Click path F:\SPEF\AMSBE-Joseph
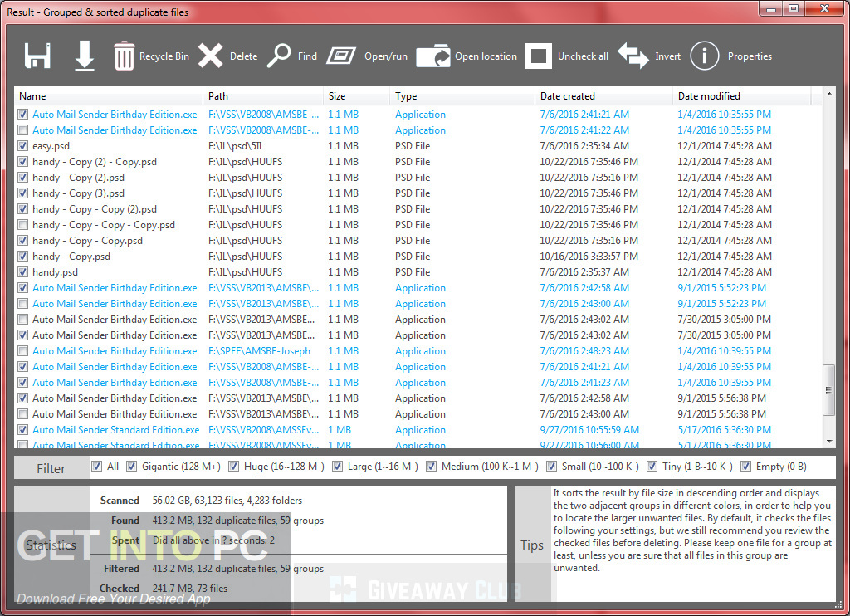Image resolution: width=850 pixels, height=616 pixels. pos(259,351)
